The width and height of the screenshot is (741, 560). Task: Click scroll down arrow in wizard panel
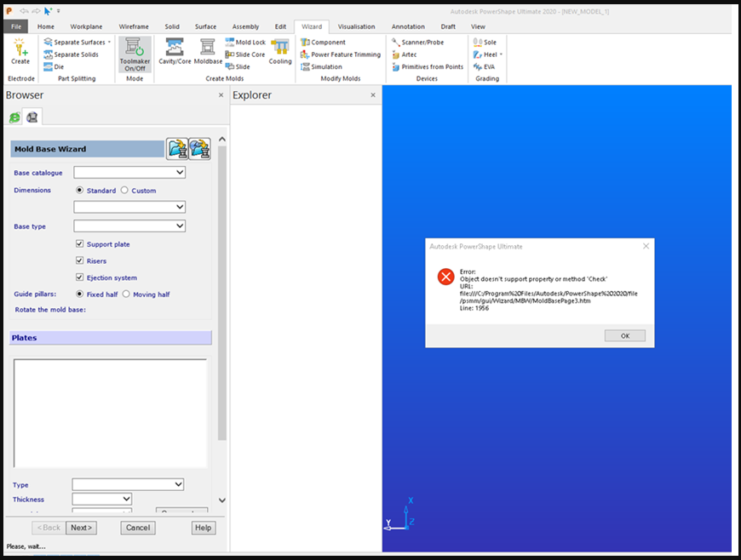[x=221, y=500]
